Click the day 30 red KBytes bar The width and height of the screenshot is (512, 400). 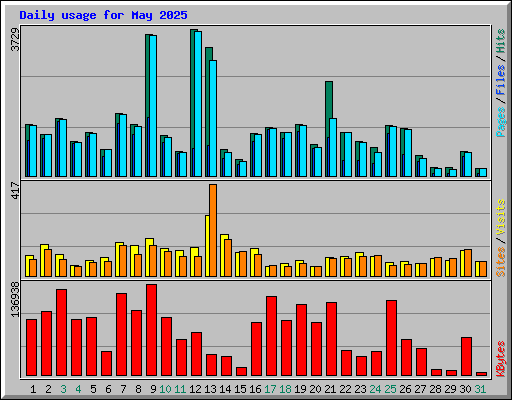click(x=466, y=357)
